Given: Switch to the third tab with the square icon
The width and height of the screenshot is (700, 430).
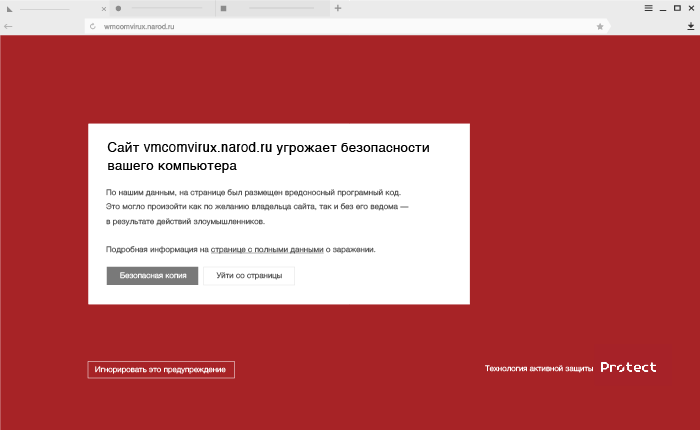Looking at the screenshot, I should (x=272, y=8).
